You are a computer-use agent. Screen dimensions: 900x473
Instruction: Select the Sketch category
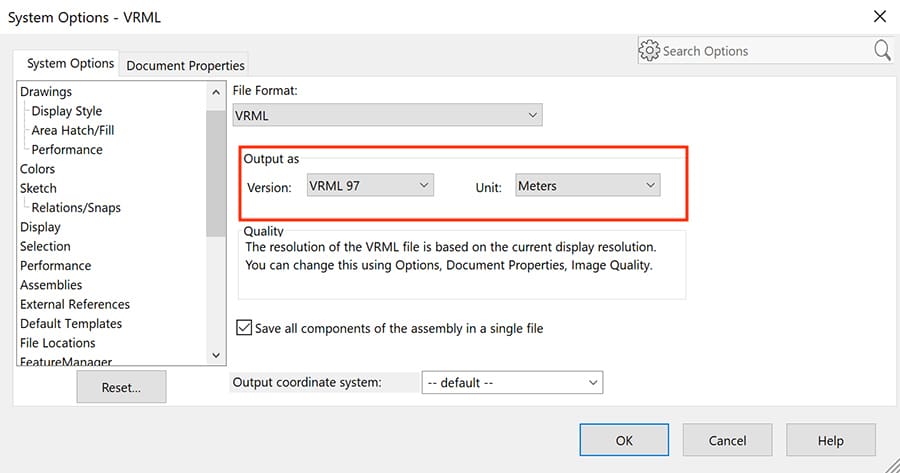coord(38,188)
